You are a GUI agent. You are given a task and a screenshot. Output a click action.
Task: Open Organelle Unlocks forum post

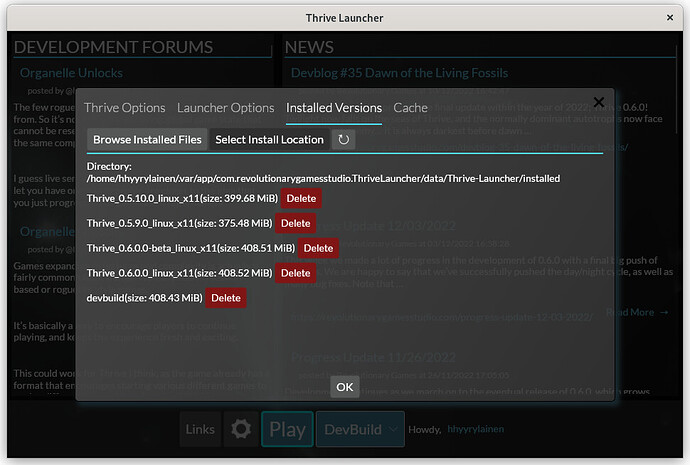(x=71, y=73)
